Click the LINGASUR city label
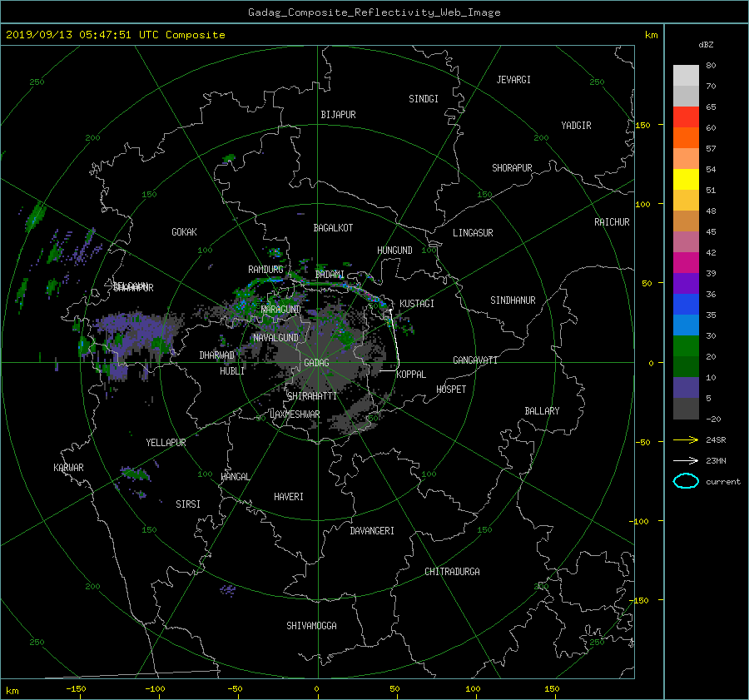The height and width of the screenshot is (700, 749). [x=473, y=233]
